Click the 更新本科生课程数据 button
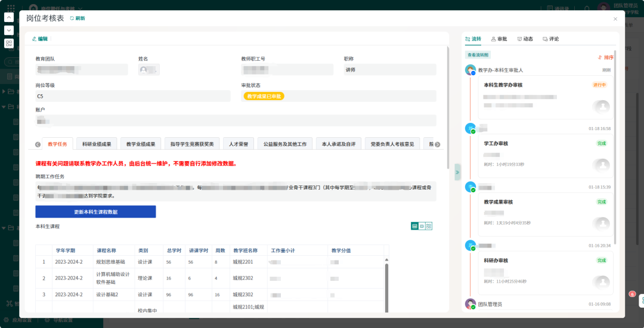644x328 pixels. click(x=95, y=212)
